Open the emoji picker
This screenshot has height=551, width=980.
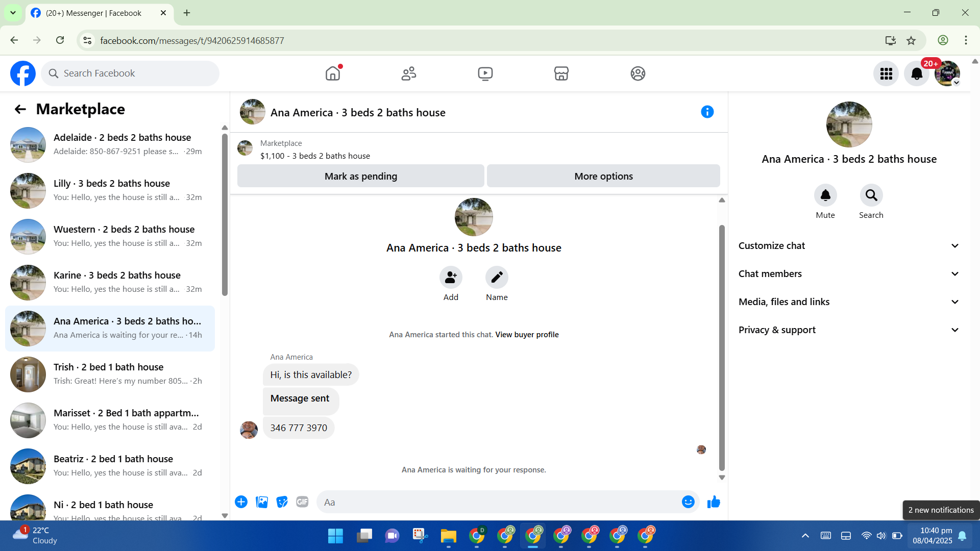[x=688, y=502]
